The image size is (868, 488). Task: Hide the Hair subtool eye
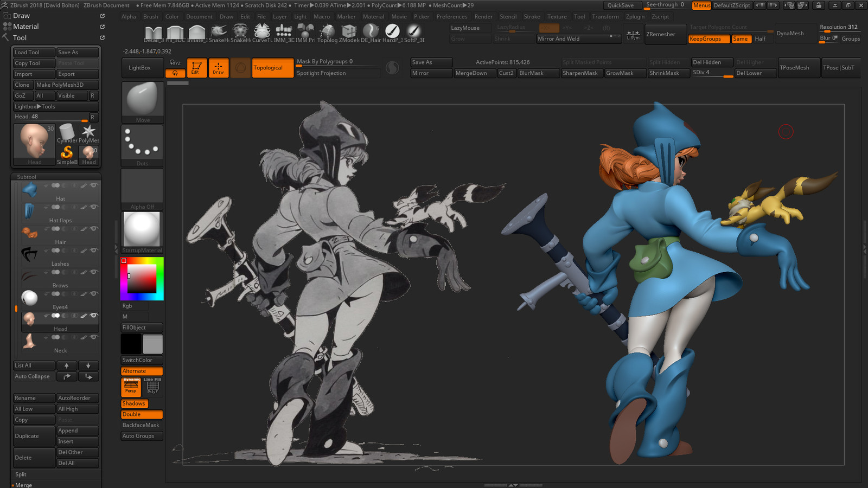(x=94, y=229)
